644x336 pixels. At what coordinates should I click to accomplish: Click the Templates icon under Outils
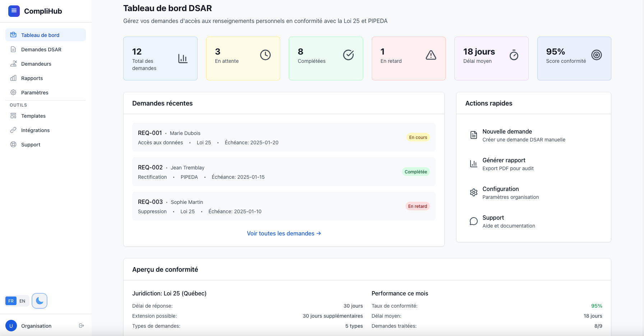coord(13,116)
